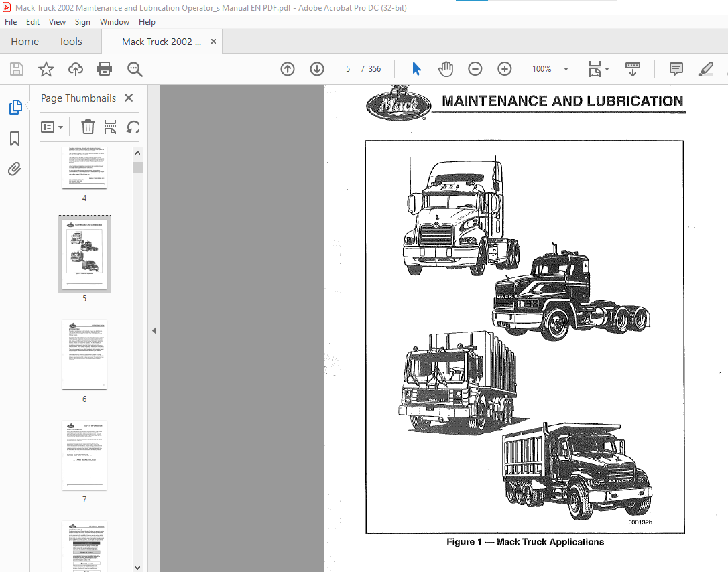728x572 pixels.
Task: Click the upload to cloud icon
Action: pyautogui.click(x=76, y=69)
